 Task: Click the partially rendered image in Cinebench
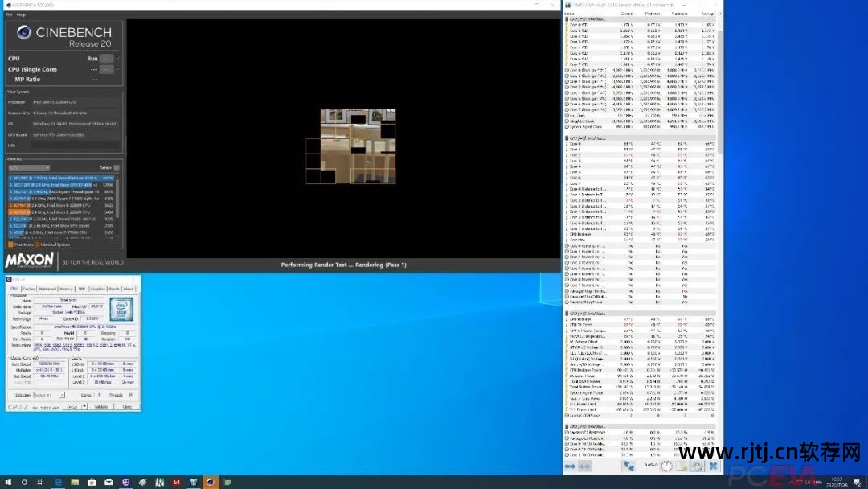pos(351,146)
